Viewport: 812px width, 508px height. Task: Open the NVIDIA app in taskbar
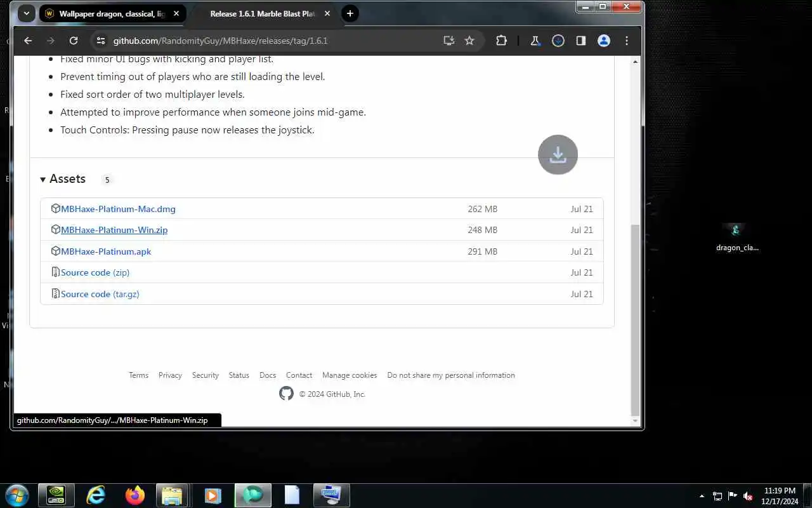[56, 495]
